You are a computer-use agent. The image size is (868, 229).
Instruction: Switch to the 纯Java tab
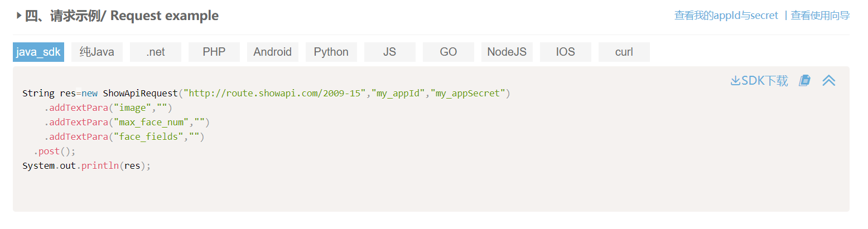pyautogui.click(x=97, y=52)
